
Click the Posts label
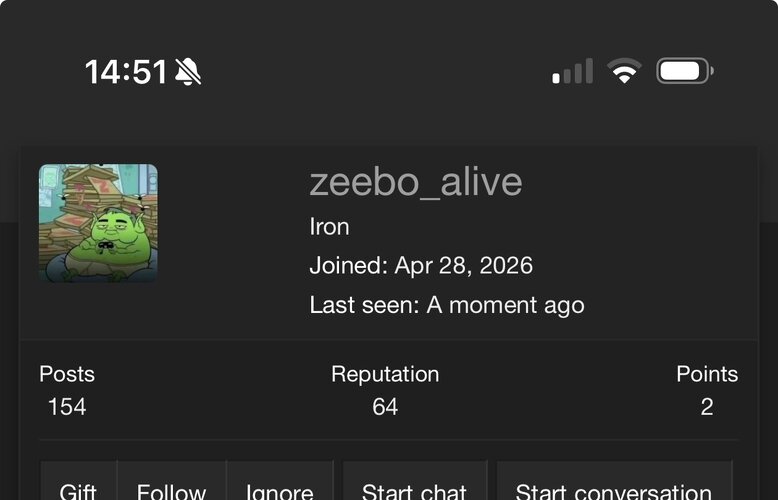pyautogui.click(x=67, y=374)
